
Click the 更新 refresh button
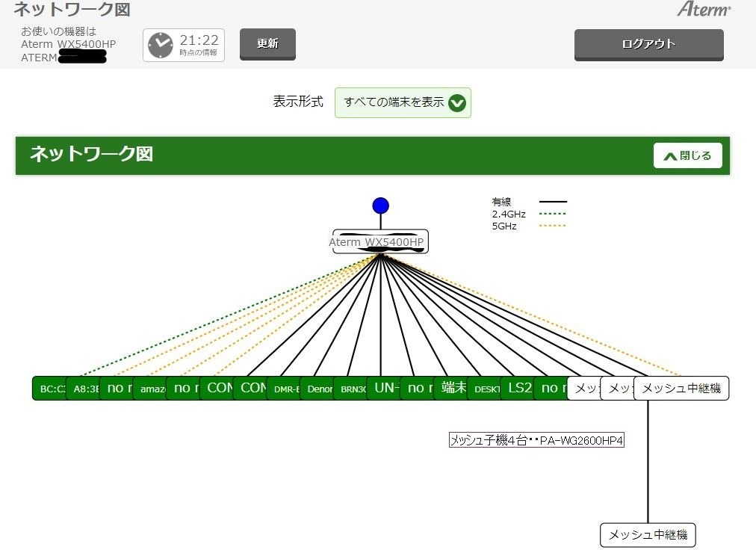[x=267, y=44]
